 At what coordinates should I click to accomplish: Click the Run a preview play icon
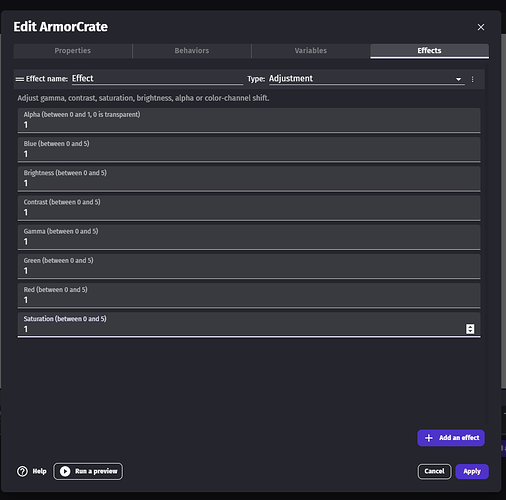65,471
